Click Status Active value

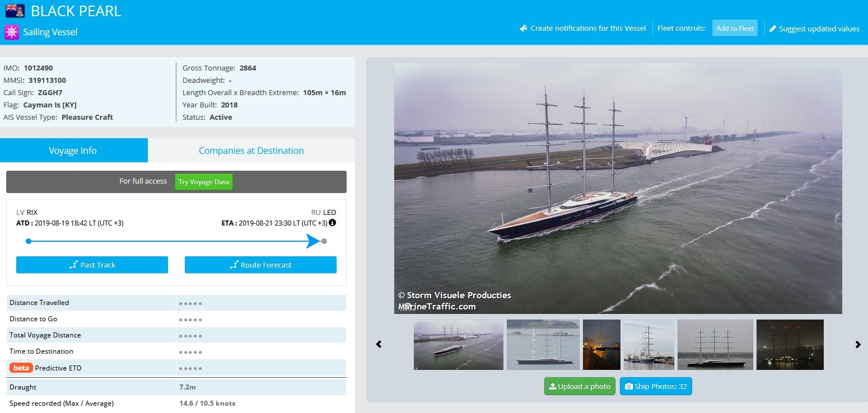coord(221,117)
